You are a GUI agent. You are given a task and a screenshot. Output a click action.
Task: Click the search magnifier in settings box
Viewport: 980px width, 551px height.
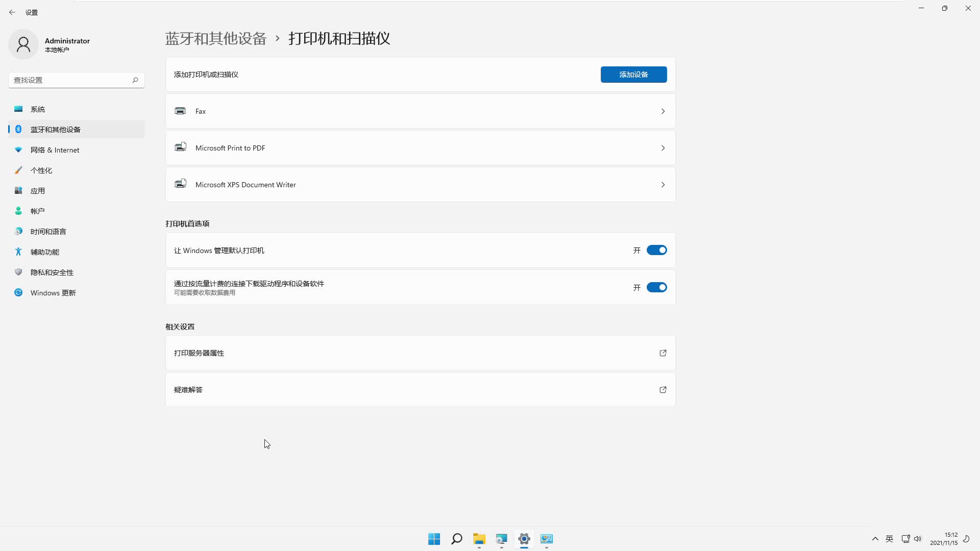tap(135, 80)
